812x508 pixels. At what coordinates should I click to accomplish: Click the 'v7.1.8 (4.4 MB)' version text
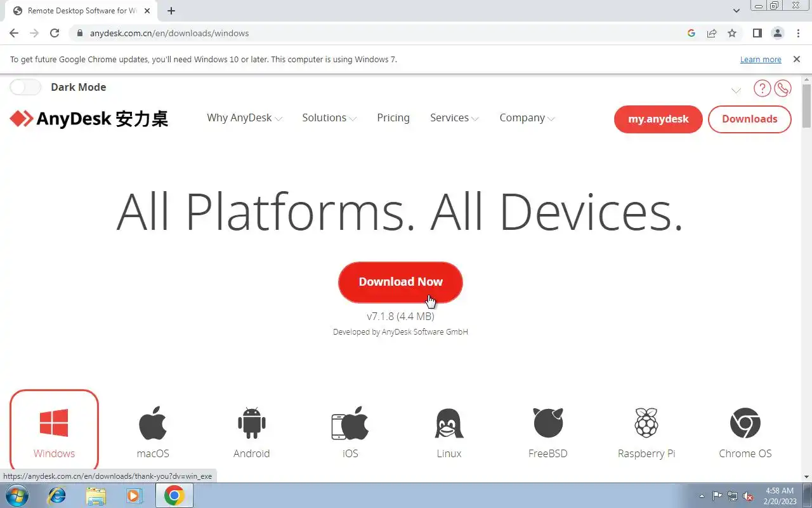point(400,316)
